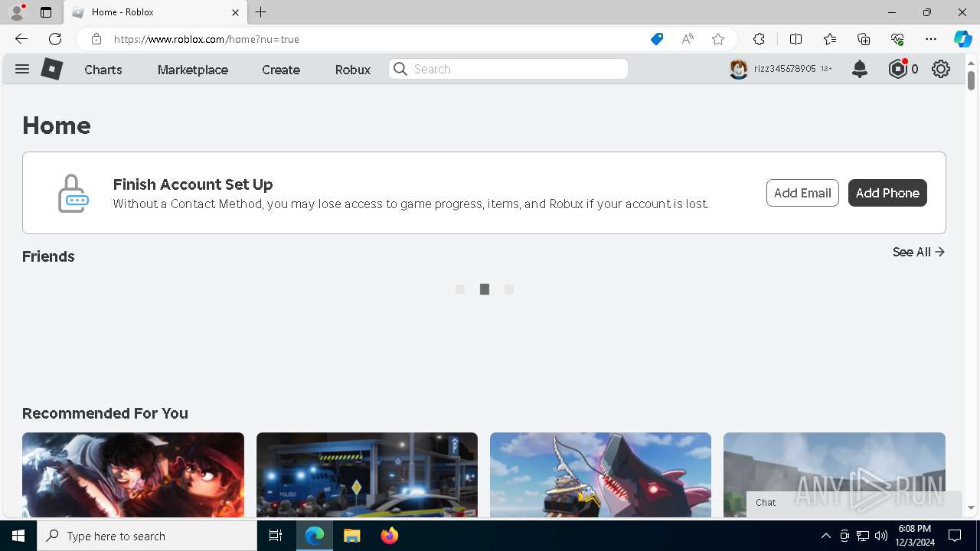The image size is (980, 551).
Task: Open the Create page
Action: (281, 70)
